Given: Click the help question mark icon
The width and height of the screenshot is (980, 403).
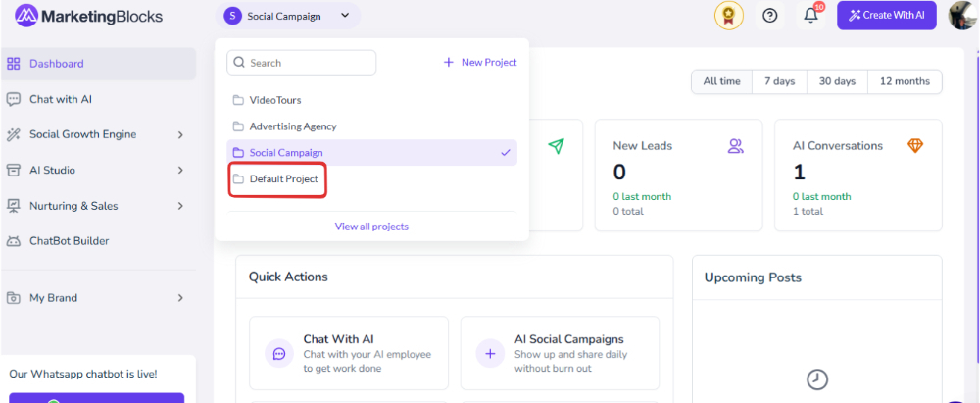Looking at the screenshot, I should pos(770,16).
